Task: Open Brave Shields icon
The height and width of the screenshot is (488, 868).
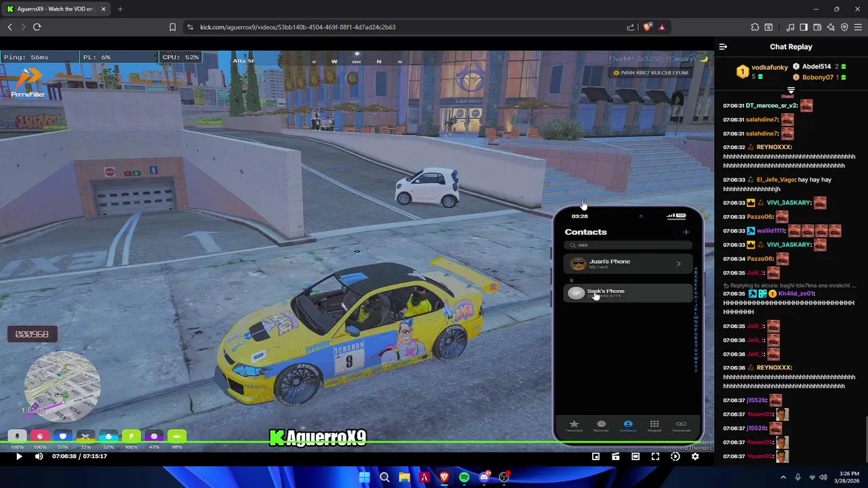Action: click(x=647, y=27)
